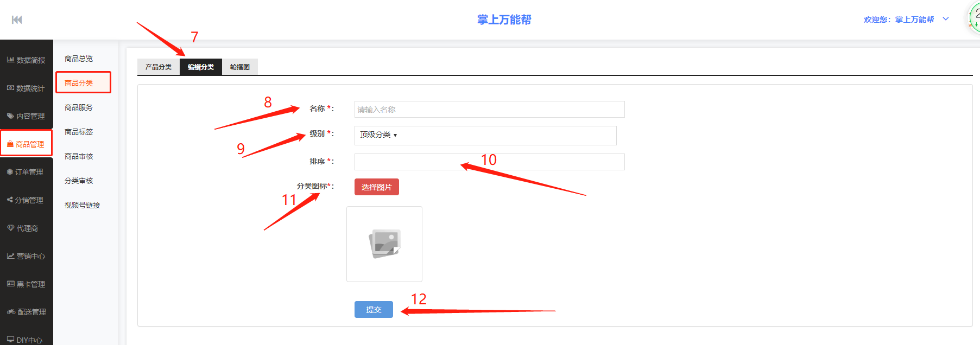The width and height of the screenshot is (980, 345).
Task: Open 内容管理 with the tag icon
Action: point(26,116)
